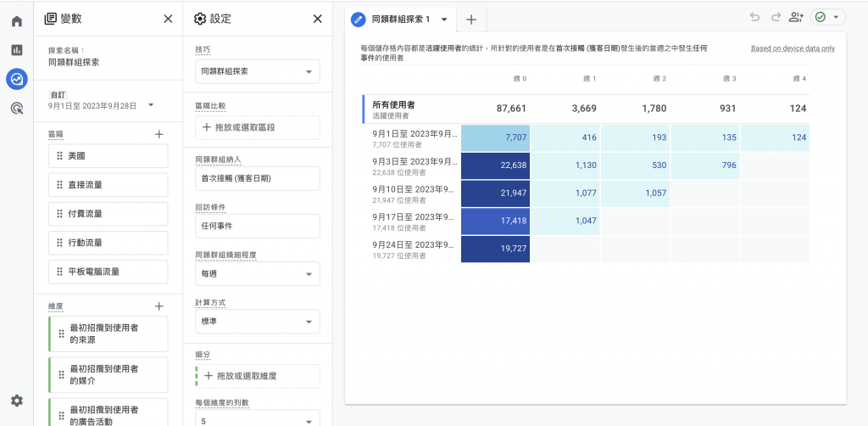868x426 pixels.
Task: Share exploration with add-person icon
Action: 796,17
